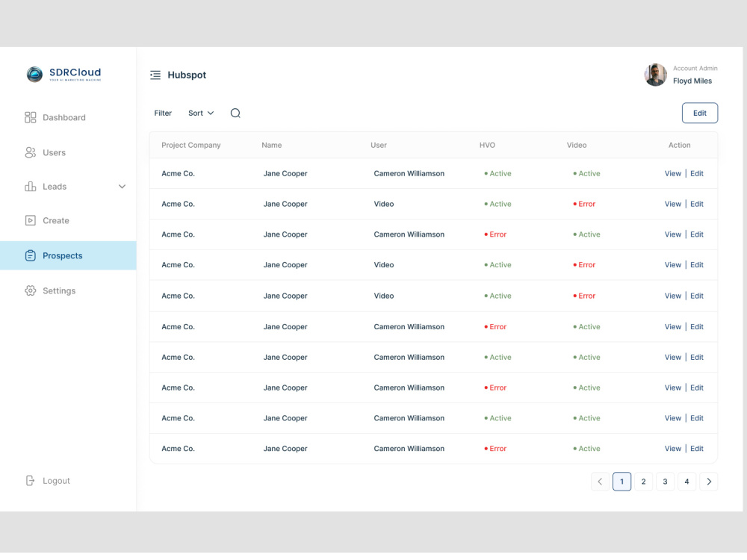The width and height of the screenshot is (747, 560).
Task: Click the Users people icon in sidebar
Action: [31, 152]
